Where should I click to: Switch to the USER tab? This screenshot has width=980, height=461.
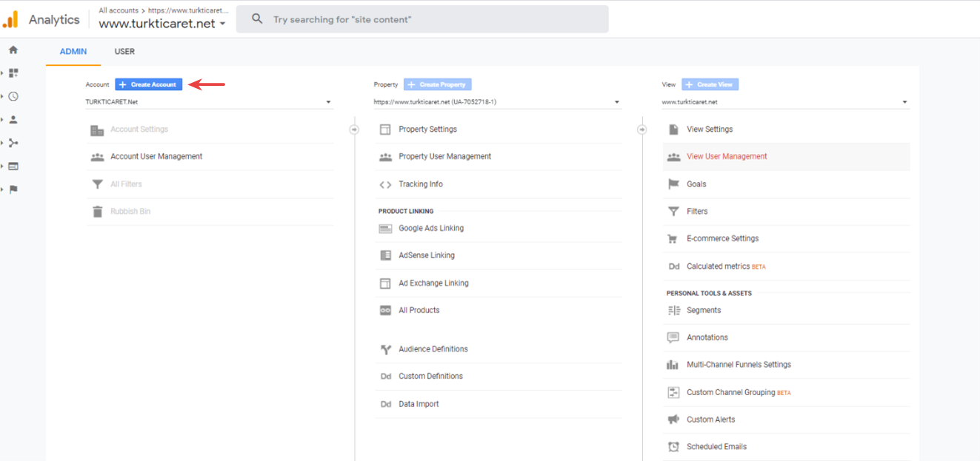click(124, 52)
